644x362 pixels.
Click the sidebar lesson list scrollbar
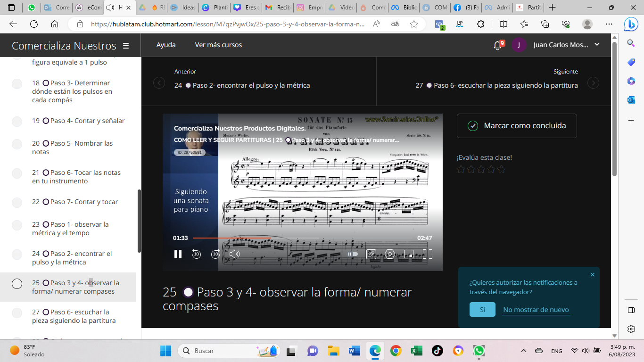coord(139,221)
